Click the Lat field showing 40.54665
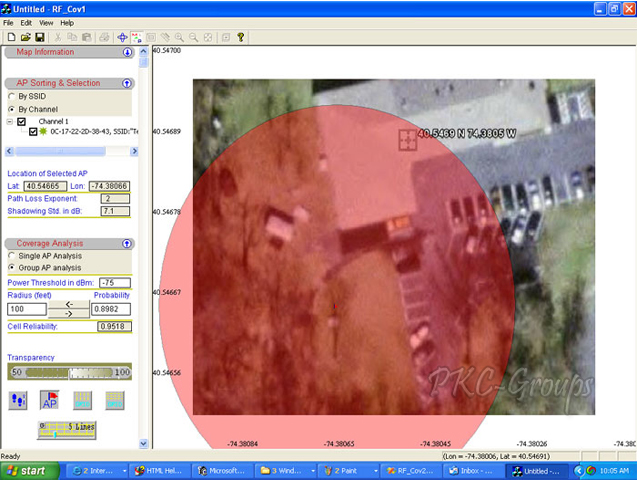This screenshot has height=480, width=640. pyautogui.click(x=45, y=186)
